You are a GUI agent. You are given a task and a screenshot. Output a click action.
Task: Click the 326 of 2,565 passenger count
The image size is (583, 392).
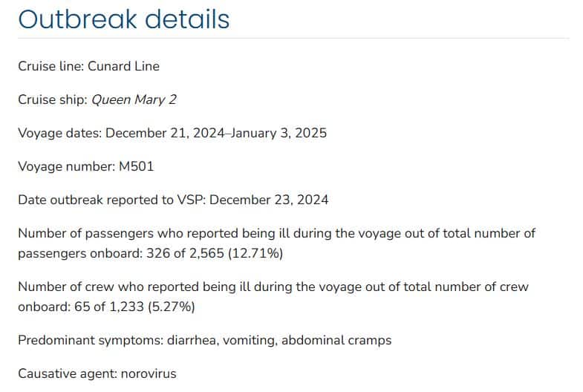click(x=185, y=253)
